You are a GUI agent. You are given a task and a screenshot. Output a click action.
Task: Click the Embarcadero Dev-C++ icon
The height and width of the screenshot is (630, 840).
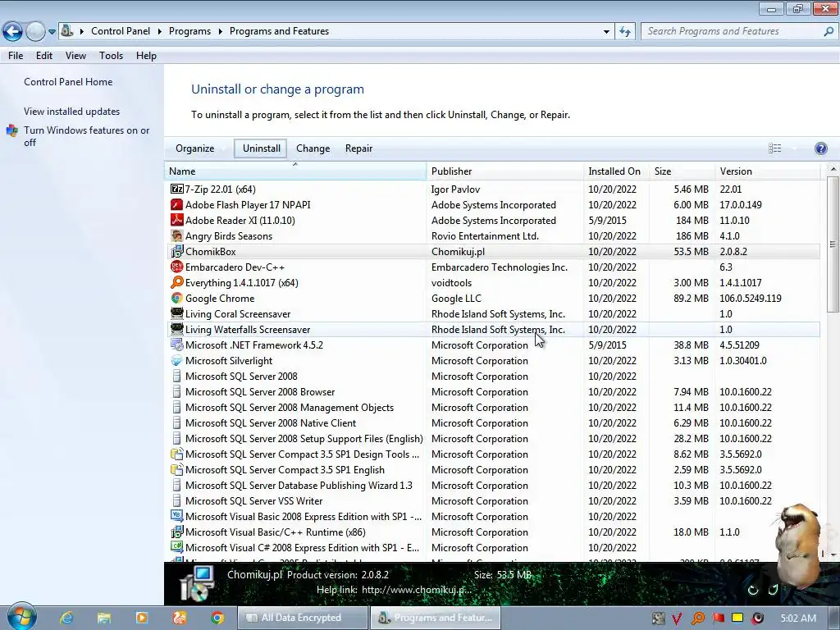(177, 267)
